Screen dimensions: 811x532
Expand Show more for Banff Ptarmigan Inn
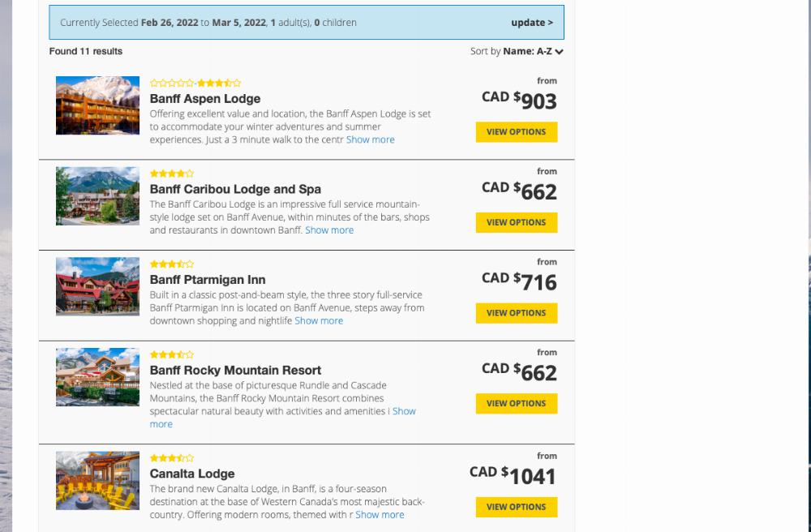tap(319, 320)
